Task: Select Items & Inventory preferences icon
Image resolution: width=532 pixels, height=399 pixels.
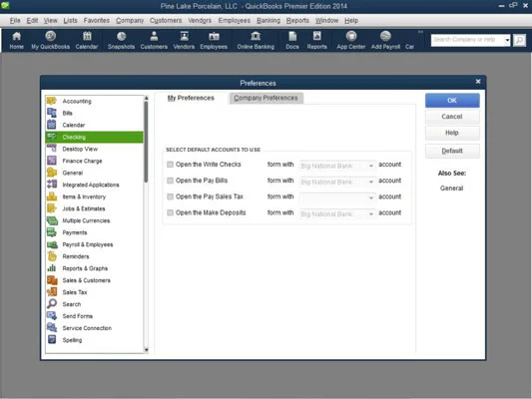Action: coord(52,197)
